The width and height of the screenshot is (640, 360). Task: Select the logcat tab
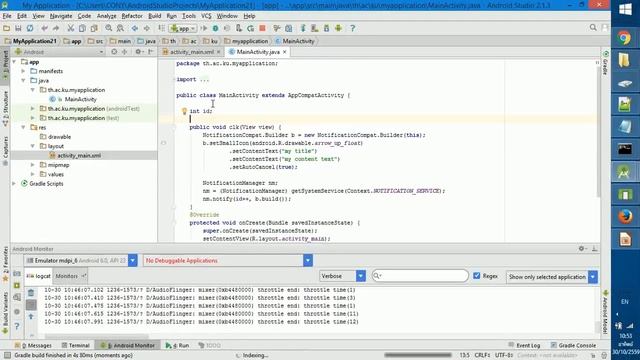point(39,276)
